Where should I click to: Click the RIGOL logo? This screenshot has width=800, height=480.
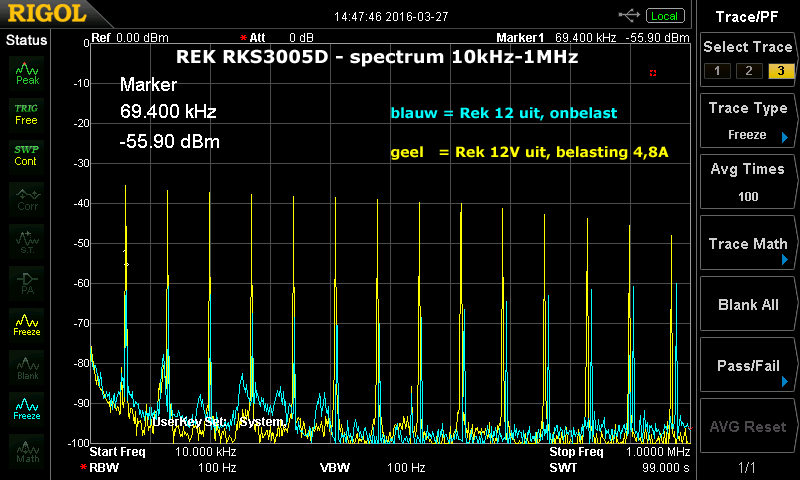point(47,13)
